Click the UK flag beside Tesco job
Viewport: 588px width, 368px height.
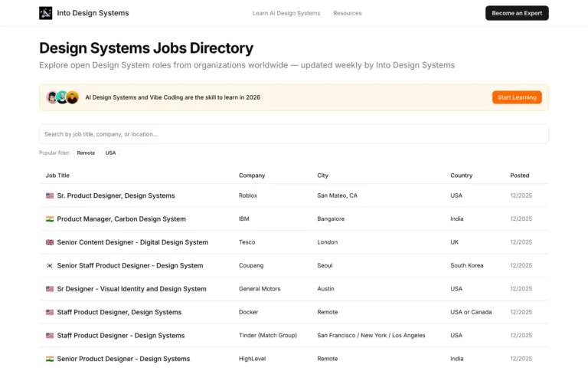point(50,242)
